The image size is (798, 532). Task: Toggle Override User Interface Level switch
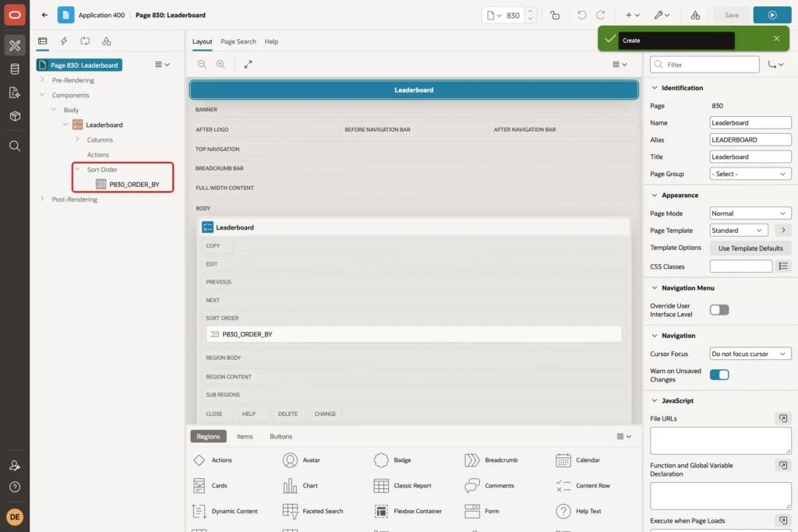click(x=719, y=310)
